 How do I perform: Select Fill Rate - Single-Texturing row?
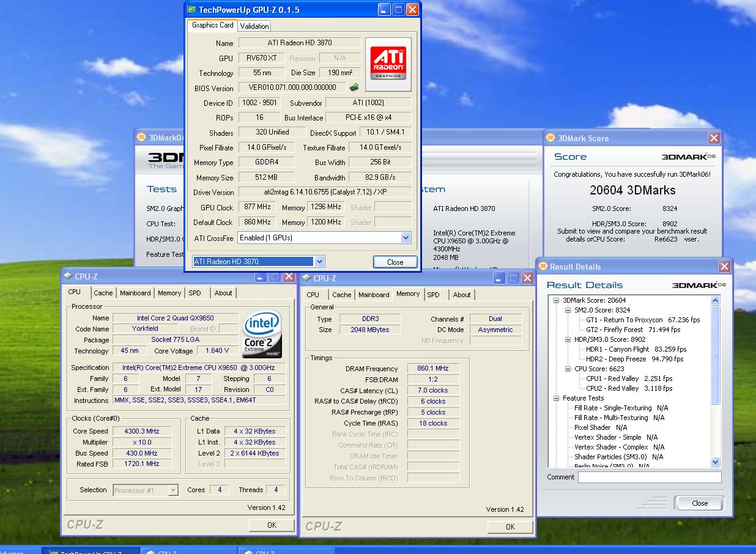(621, 408)
